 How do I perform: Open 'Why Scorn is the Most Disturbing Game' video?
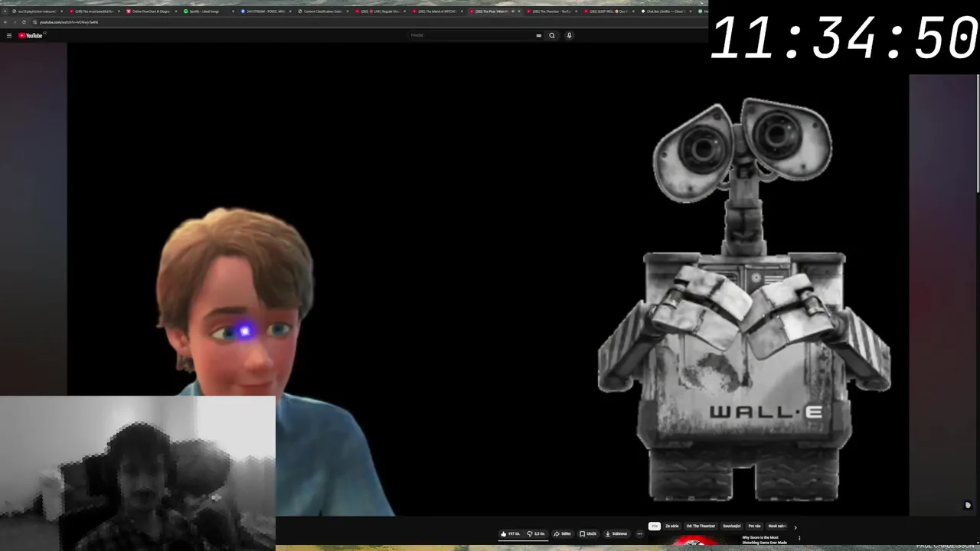tap(764, 540)
